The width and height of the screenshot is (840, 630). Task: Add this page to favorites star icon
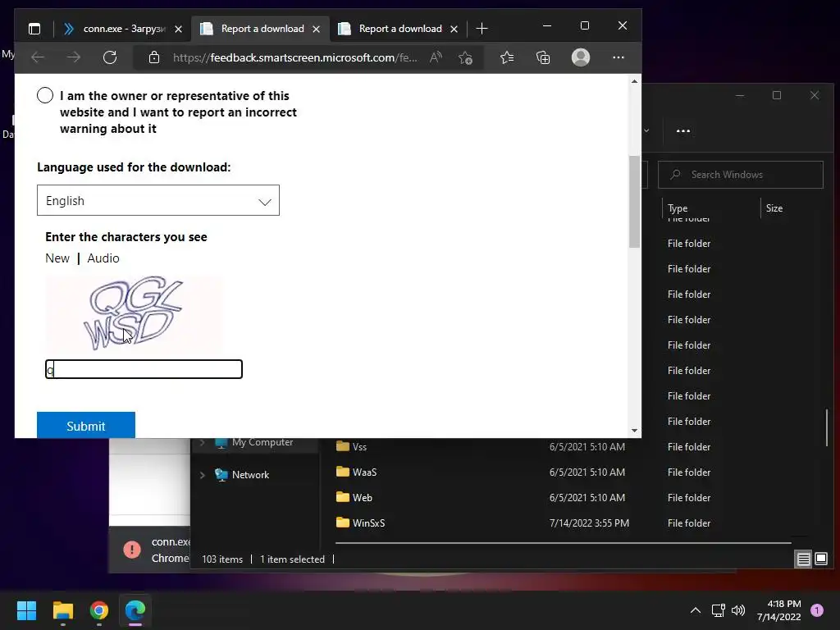tap(466, 57)
